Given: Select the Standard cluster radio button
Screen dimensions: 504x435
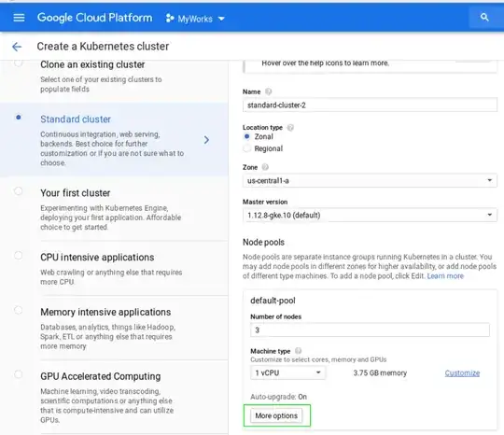Looking at the screenshot, I should pos(19,118).
